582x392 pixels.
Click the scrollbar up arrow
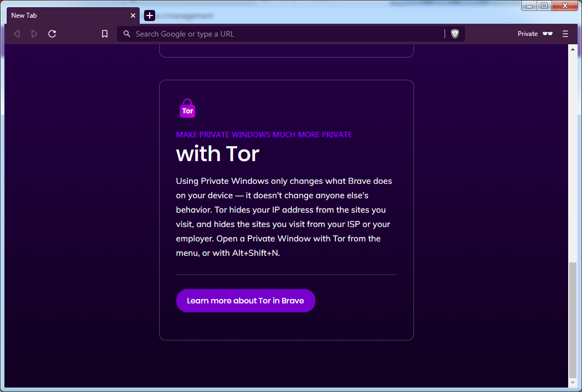tap(573, 49)
